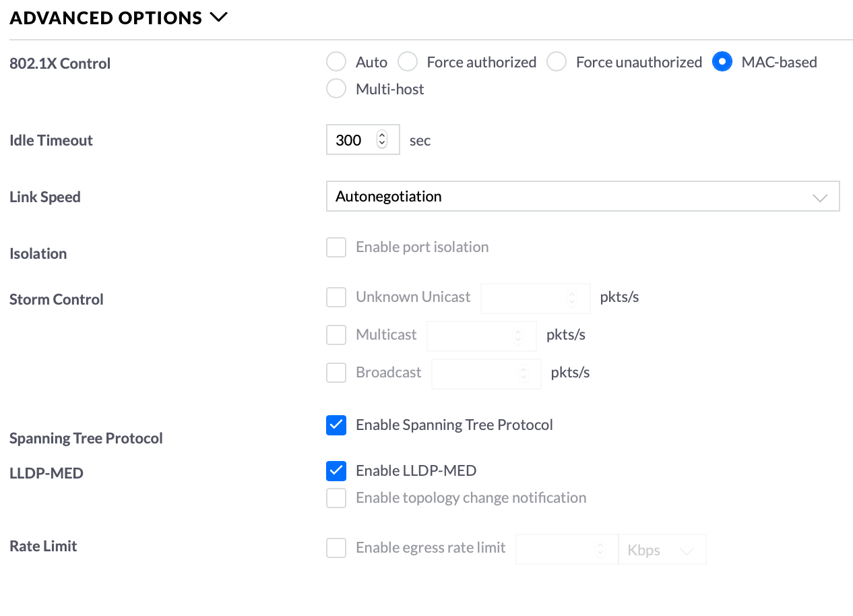The width and height of the screenshot is (853, 616).
Task: Click the Idle Timeout input field
Action: tap(352, 140)
